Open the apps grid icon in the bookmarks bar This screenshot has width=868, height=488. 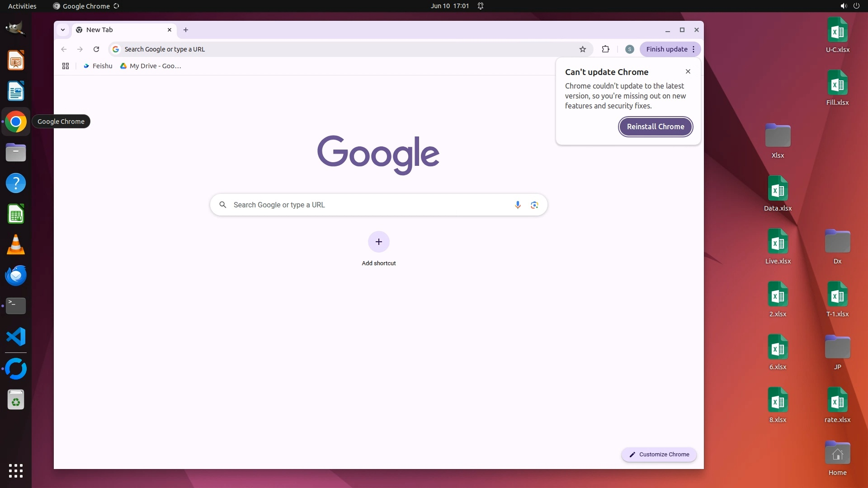[66, 66]
